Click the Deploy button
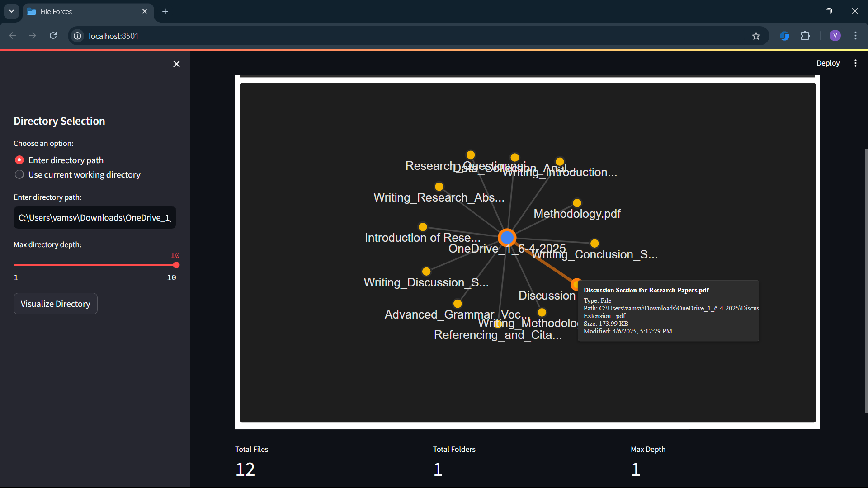Screen dimensions: 868x488 click(828, 63)
